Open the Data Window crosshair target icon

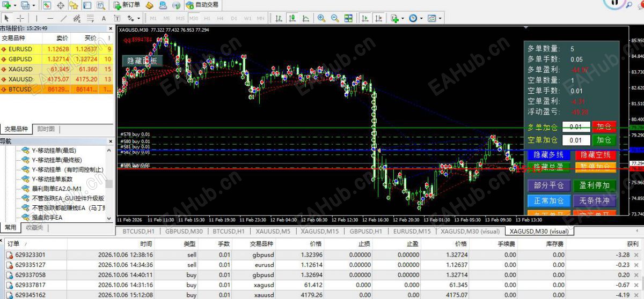pyautogui.click(x=61, y=5)
